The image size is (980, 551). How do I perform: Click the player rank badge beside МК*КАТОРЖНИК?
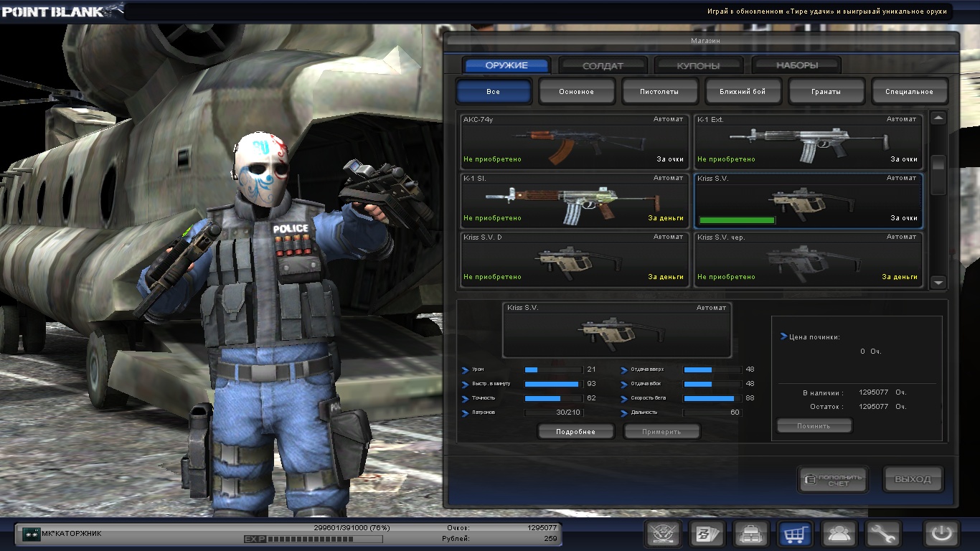click(x=31, y=533)
